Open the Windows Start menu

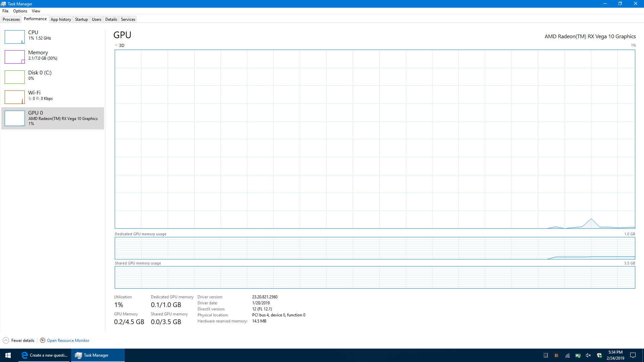point(8,355)
